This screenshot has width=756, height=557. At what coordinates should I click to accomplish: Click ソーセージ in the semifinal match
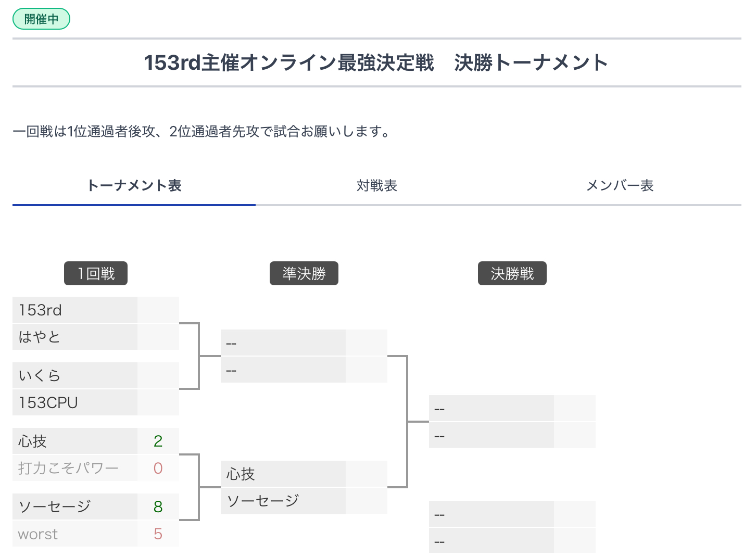(x=283, y=501)
